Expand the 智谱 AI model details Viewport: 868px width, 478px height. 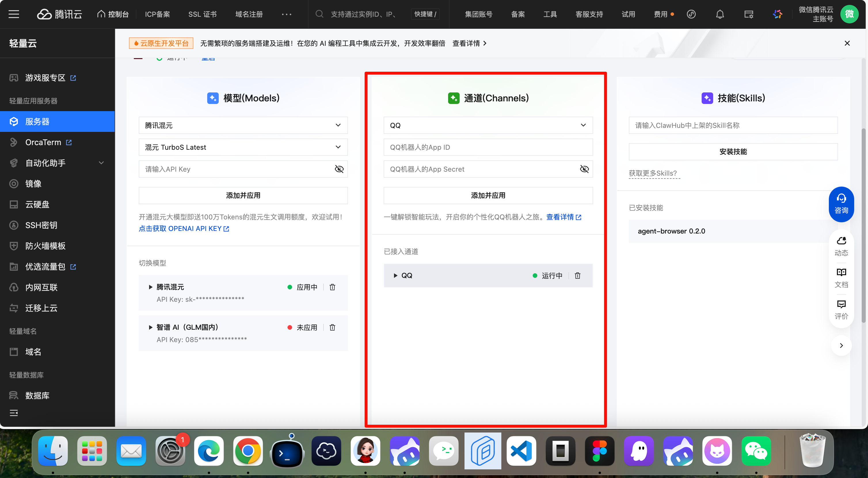pyautogui.click(x=151, y=327)
